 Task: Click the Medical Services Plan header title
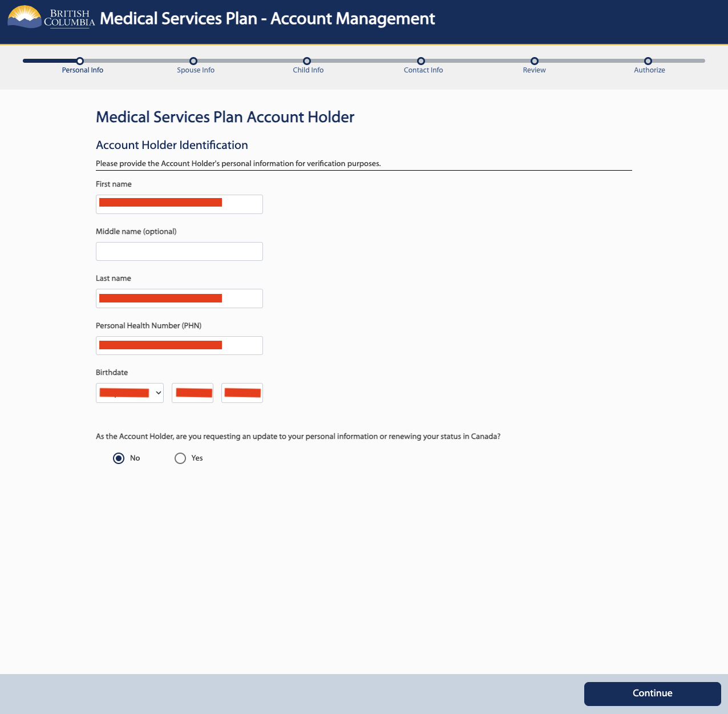coord(267,19)
